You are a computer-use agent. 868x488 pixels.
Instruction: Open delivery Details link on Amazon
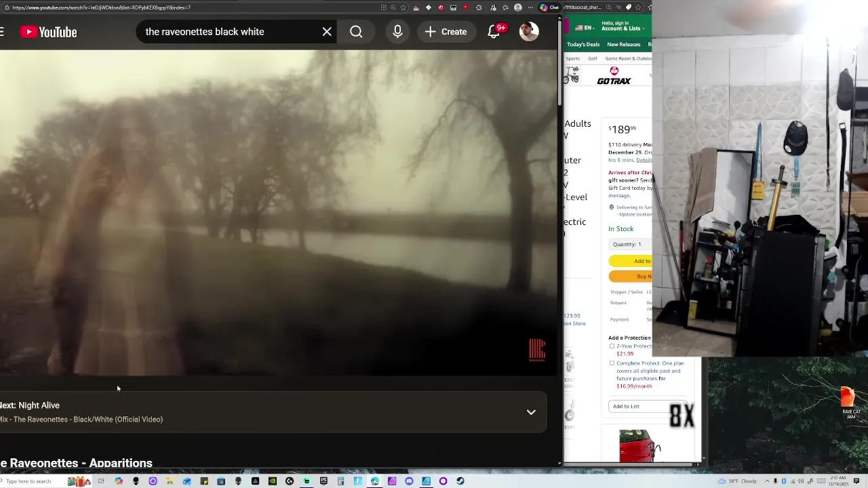(x=644, y=160)
